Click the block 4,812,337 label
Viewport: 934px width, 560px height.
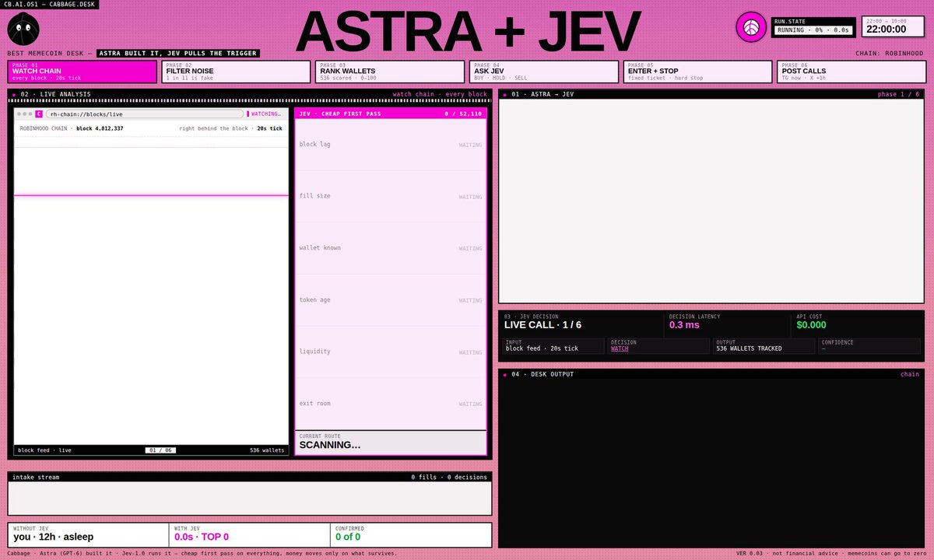[x=100, y=128]
